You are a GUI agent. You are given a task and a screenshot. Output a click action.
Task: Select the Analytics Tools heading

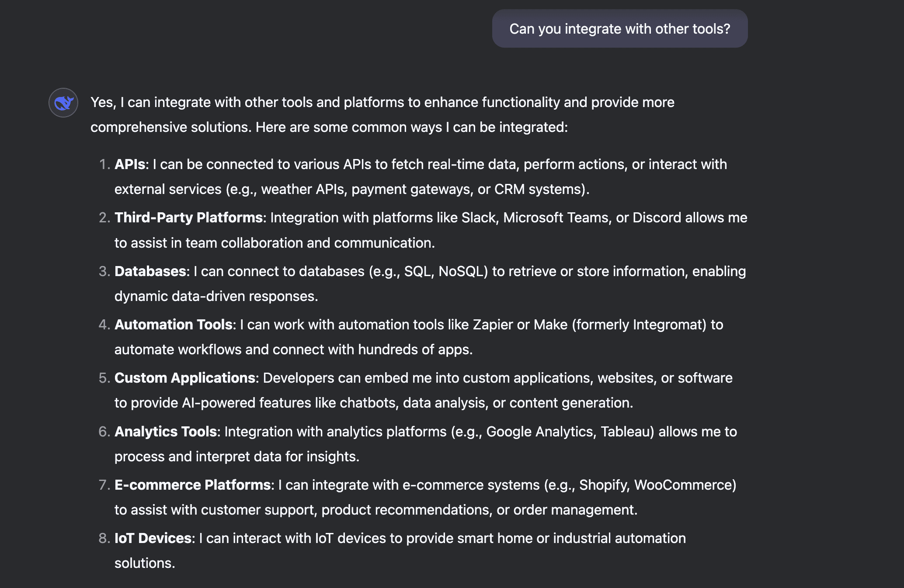pos(165,432)
